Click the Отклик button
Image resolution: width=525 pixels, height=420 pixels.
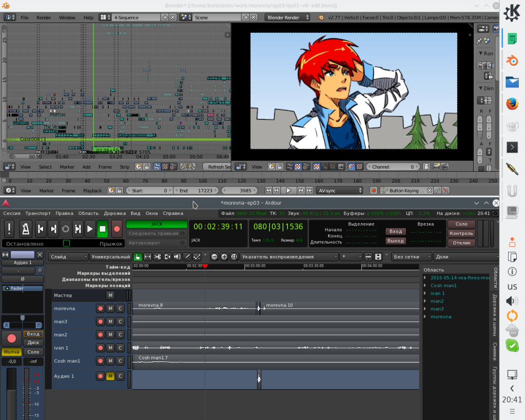click(461, 243)
